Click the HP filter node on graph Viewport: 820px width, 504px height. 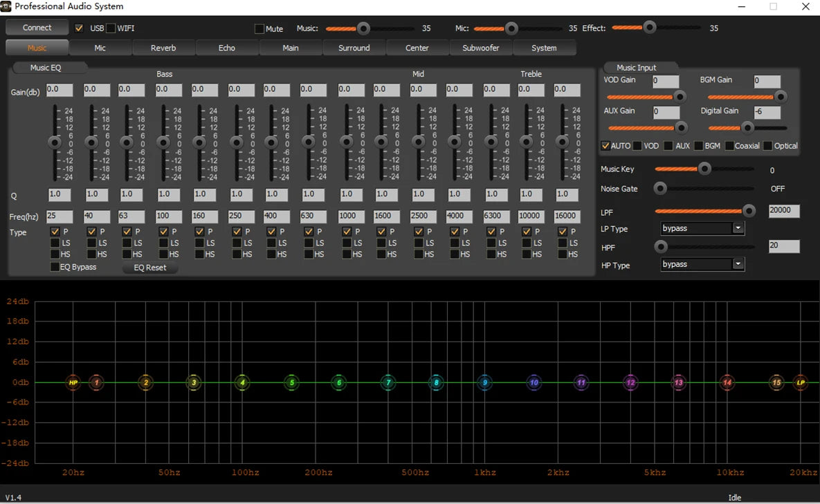point(73,382)
